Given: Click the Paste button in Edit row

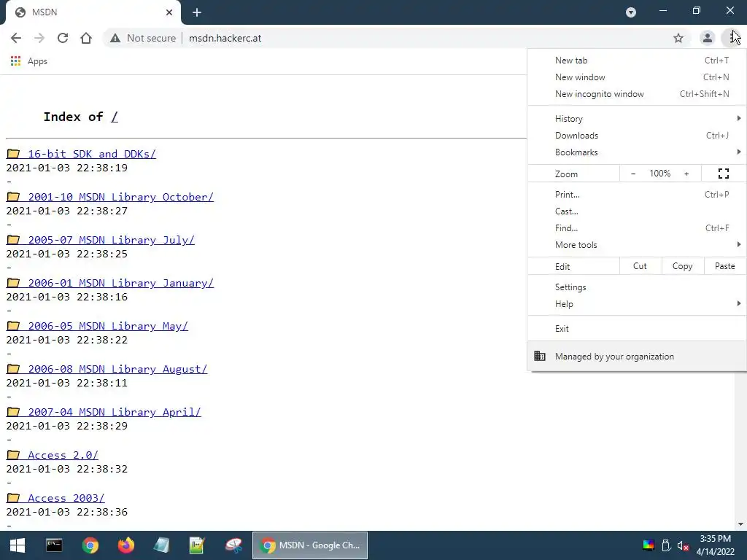Looking at the screenshot, I should [x=724, y=266].
